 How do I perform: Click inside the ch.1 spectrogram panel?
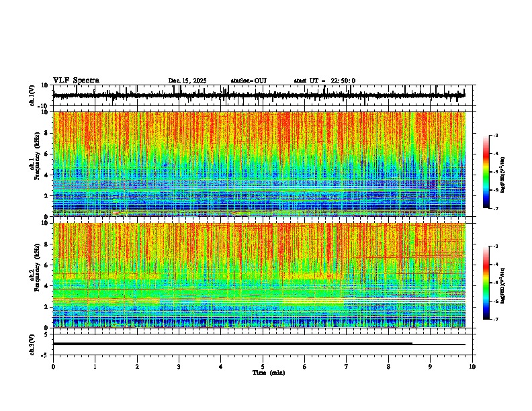coord(259,164)
